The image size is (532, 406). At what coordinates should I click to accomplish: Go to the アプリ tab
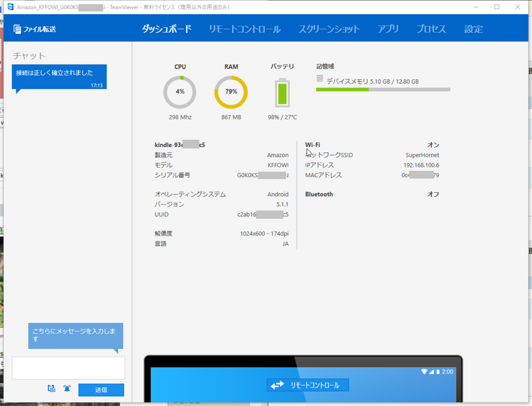pos(388,29)
